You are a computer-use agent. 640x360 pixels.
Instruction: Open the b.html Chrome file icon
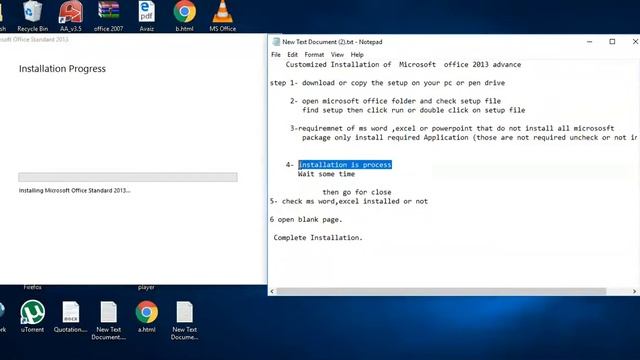pos(184,16)
